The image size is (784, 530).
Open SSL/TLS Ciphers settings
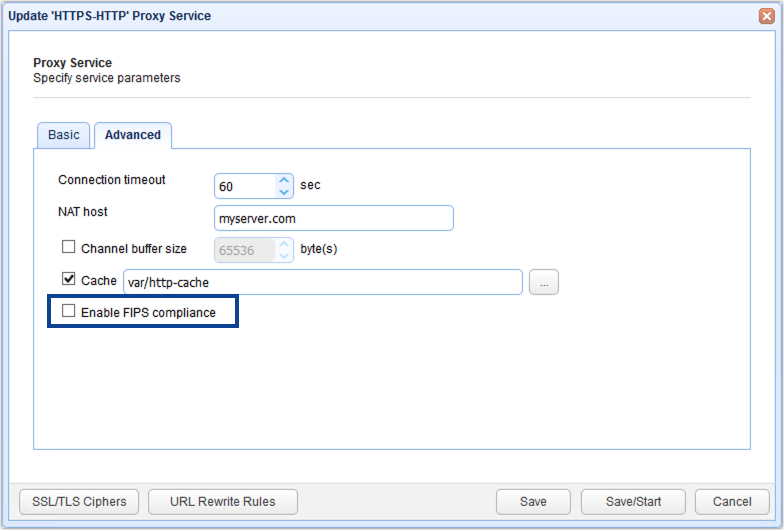pos(79,502)
